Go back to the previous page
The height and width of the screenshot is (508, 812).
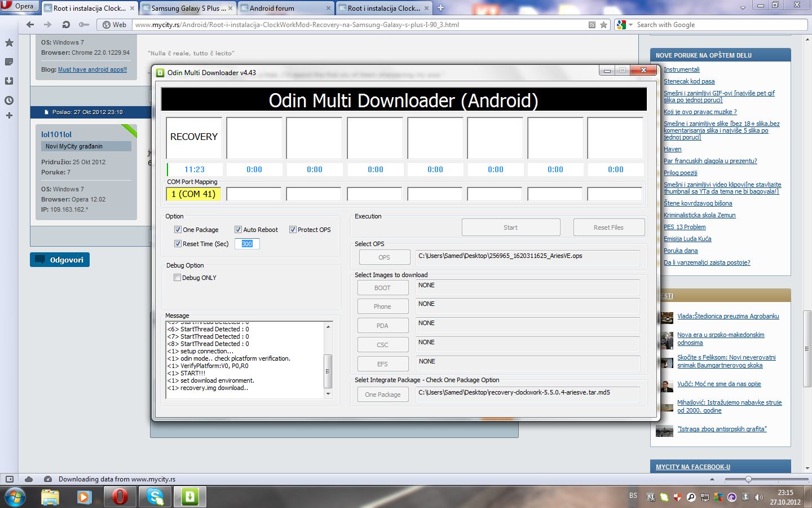point(30,25)
